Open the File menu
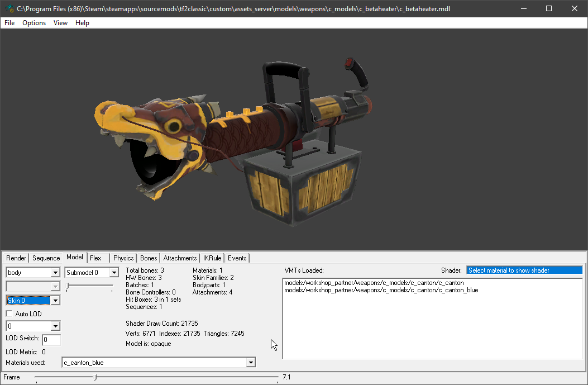 point(9,23)
